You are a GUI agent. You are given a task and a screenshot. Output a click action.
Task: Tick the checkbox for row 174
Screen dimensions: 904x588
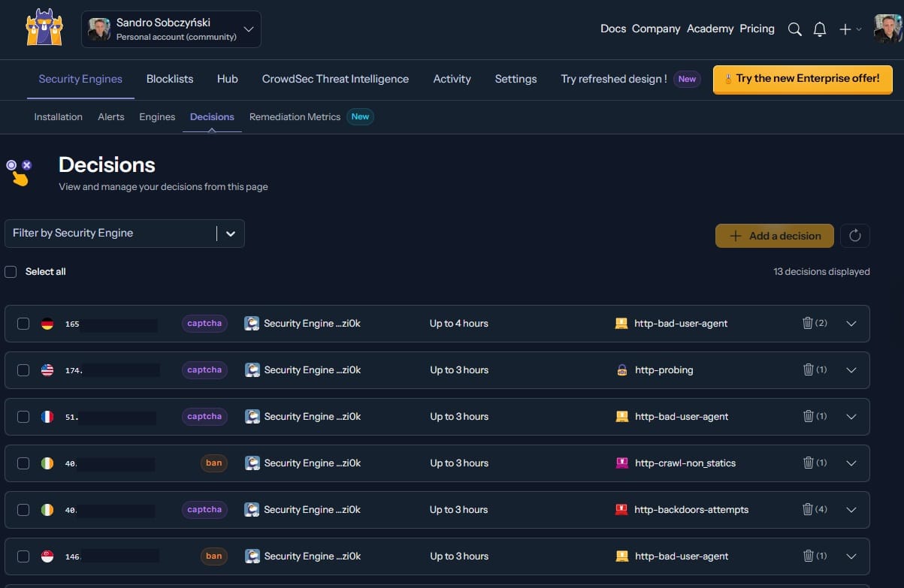23,370
